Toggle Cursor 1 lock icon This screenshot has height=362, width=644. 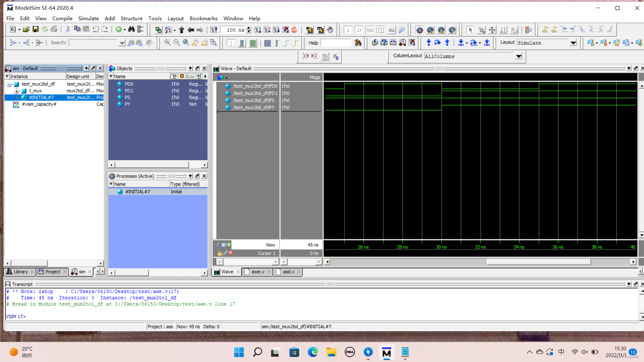coord(220,253)
